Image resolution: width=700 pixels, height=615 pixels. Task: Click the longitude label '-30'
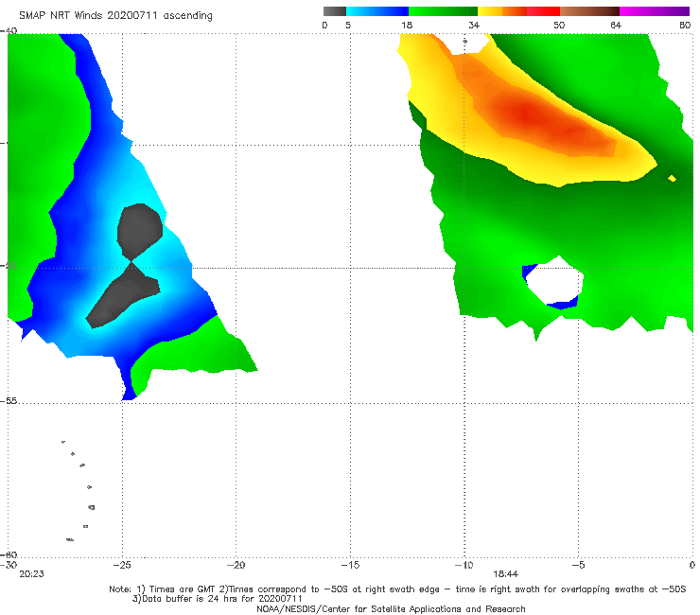[x=8, y=565]
